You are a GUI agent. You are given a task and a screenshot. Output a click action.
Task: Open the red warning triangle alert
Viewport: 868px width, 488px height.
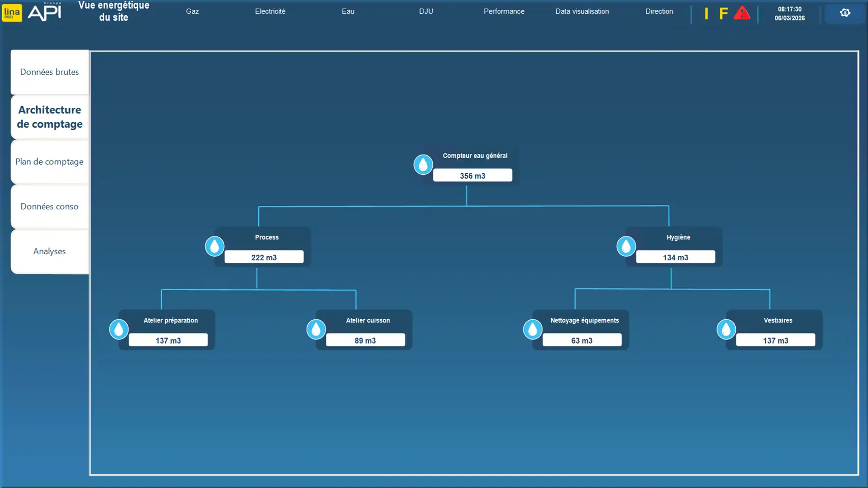[x=742, y=13]
